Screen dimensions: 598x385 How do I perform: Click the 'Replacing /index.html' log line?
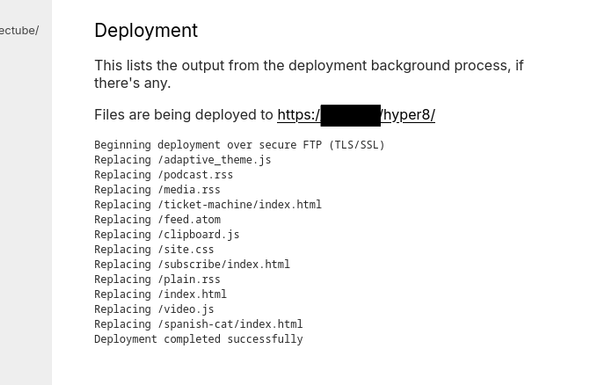point(161,294)
